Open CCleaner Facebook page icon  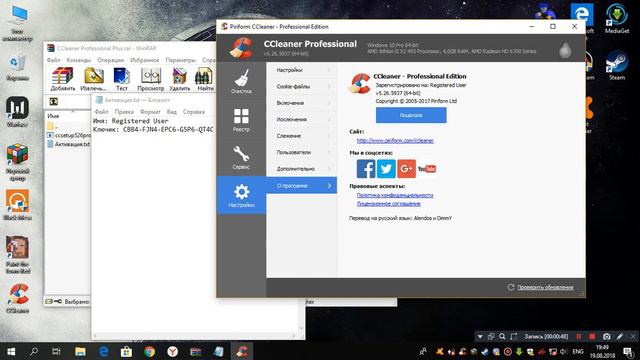pos(366,169)
